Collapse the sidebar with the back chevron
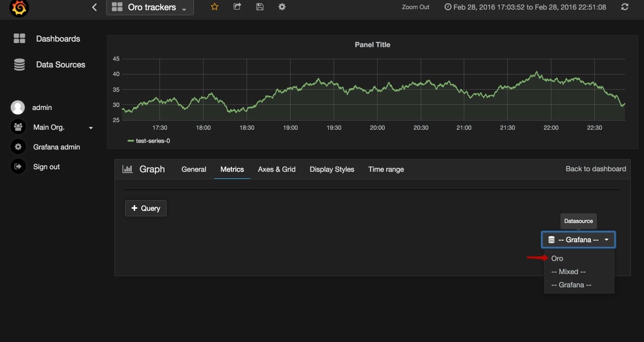Image resolution: width=644 pixels, height=342 pixels. point(94,7)
